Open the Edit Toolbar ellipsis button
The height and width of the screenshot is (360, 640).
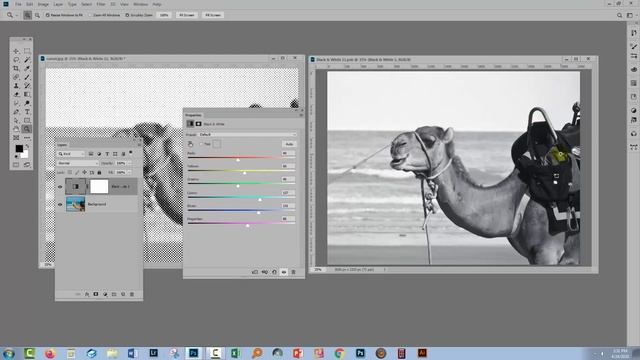coord(27,138)
